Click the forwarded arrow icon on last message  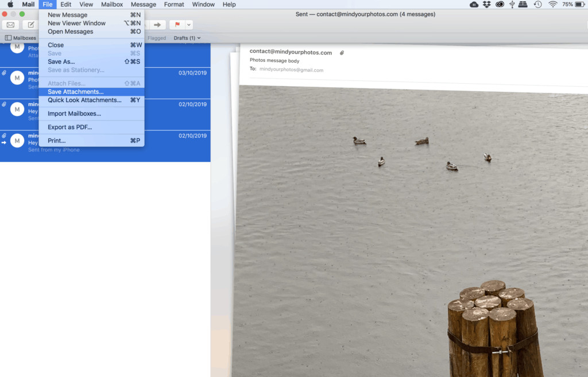4,143
